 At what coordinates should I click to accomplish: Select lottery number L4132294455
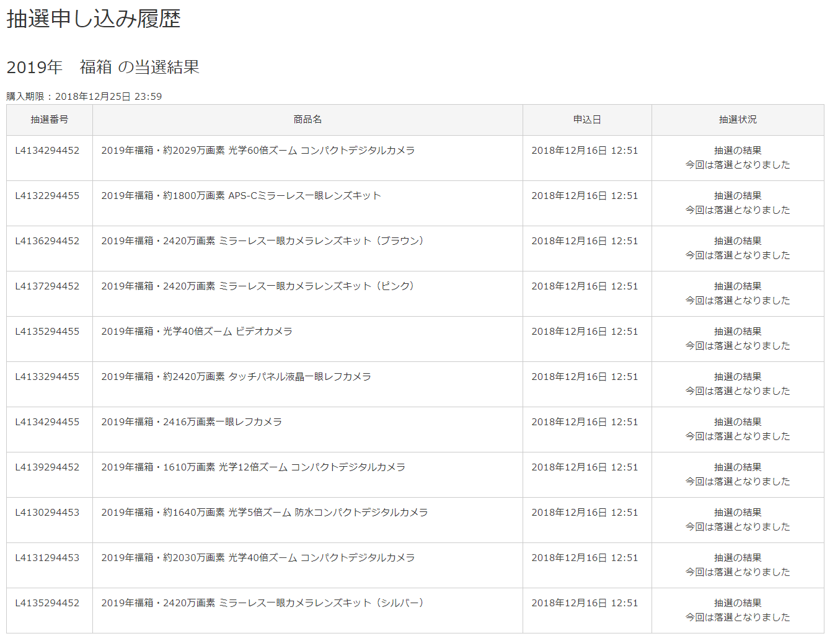click(48, 196)
